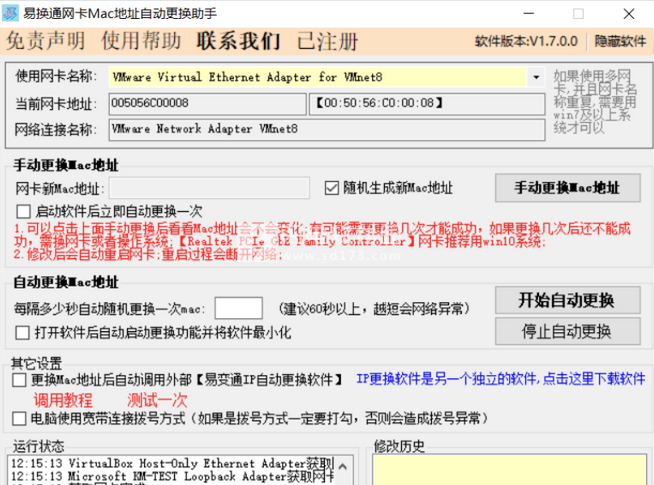Click the network connection name field
Image resolution: width=654 pixels, height=485 pixels.
(x=327, y=129)
